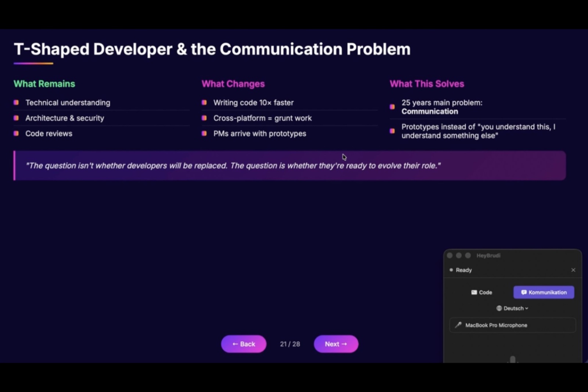
Task: Click the microphone icon in device field
Action: tap(458, 325)
